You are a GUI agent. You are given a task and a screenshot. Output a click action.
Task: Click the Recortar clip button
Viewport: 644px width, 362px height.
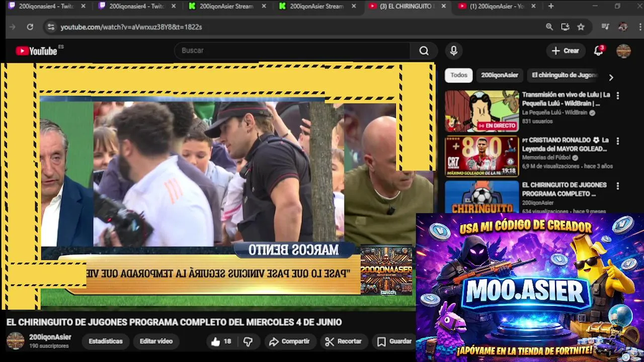click(x=344, y=341)
